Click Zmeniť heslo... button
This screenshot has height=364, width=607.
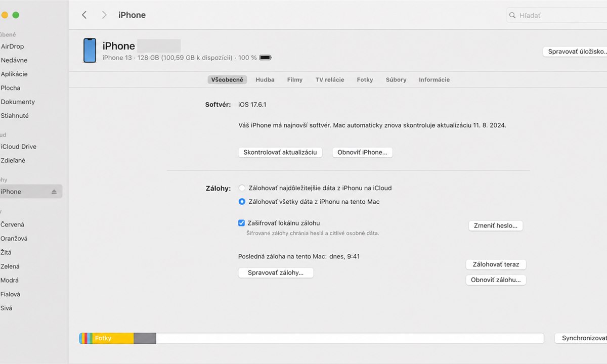click(496, 225)
